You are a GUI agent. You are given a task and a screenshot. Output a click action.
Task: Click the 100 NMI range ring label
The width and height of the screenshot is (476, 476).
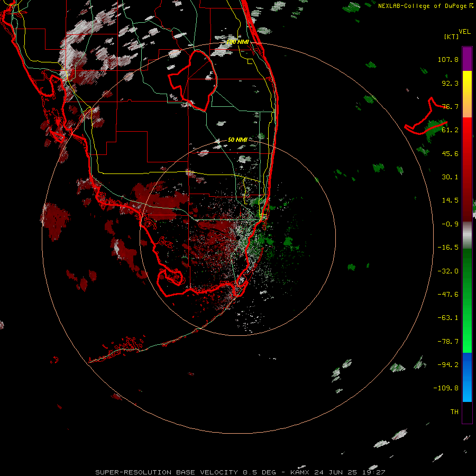point(237,42)
